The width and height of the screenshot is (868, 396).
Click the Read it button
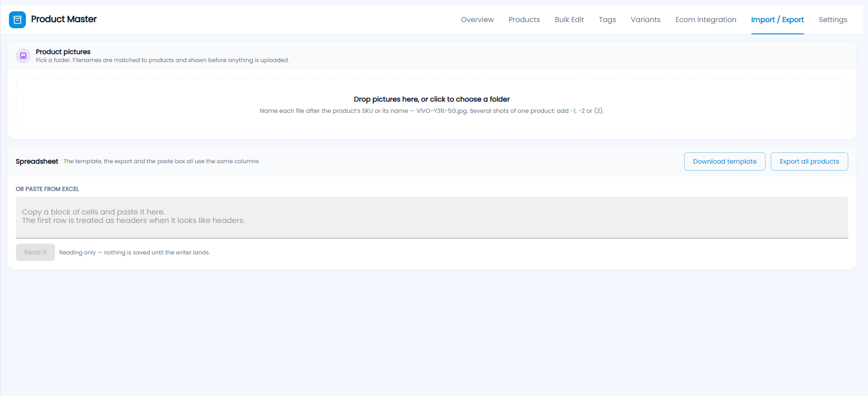coord(35,252)
